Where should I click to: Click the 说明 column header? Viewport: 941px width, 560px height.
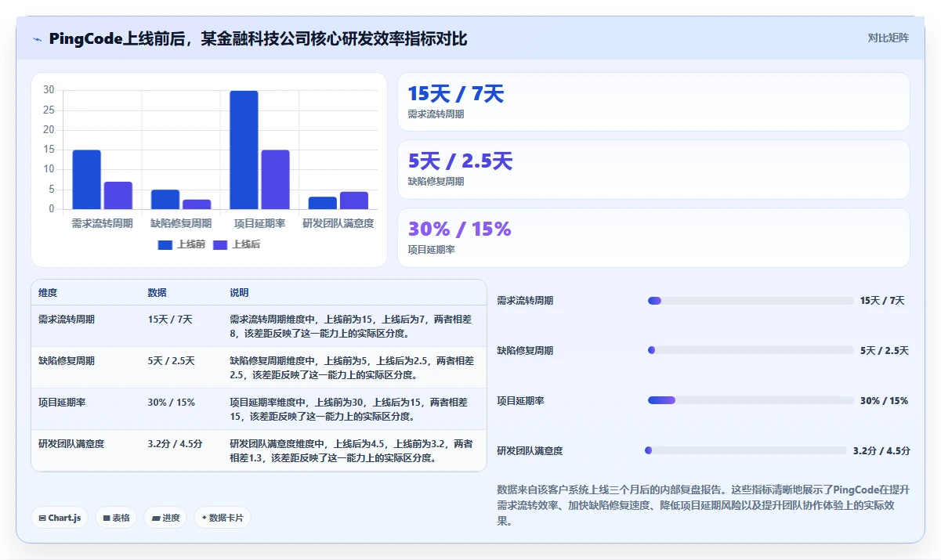point(239,293)
